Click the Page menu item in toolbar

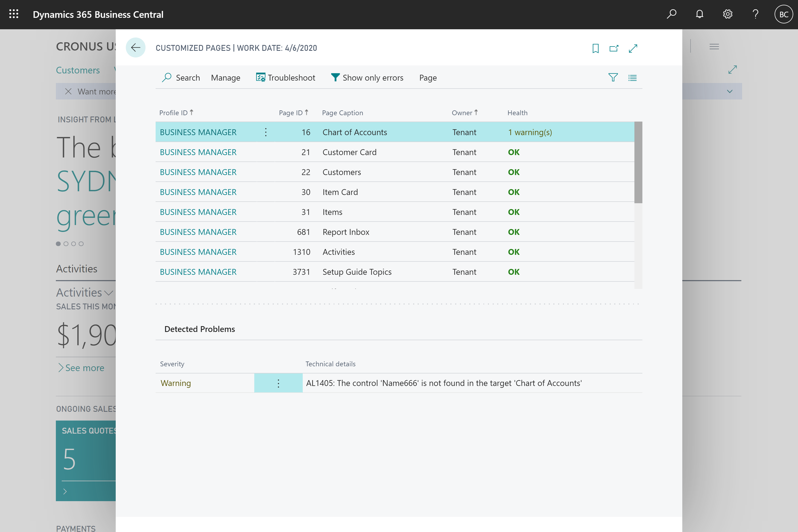click(x=427, y=77)
